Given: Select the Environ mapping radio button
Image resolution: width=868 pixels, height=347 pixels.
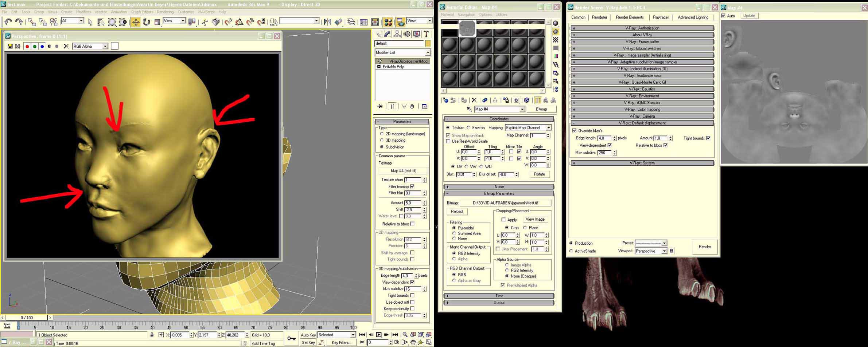Looking at the screenshot, I should point(468,128).
